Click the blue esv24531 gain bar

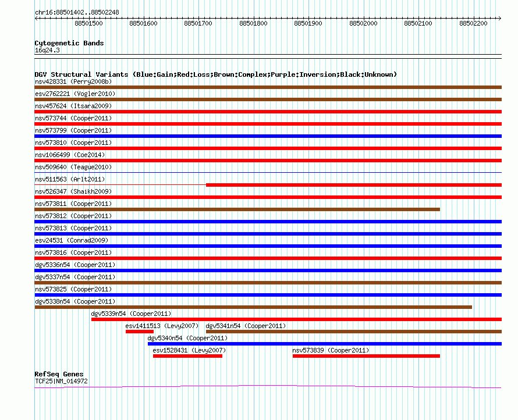coord(268,246)
